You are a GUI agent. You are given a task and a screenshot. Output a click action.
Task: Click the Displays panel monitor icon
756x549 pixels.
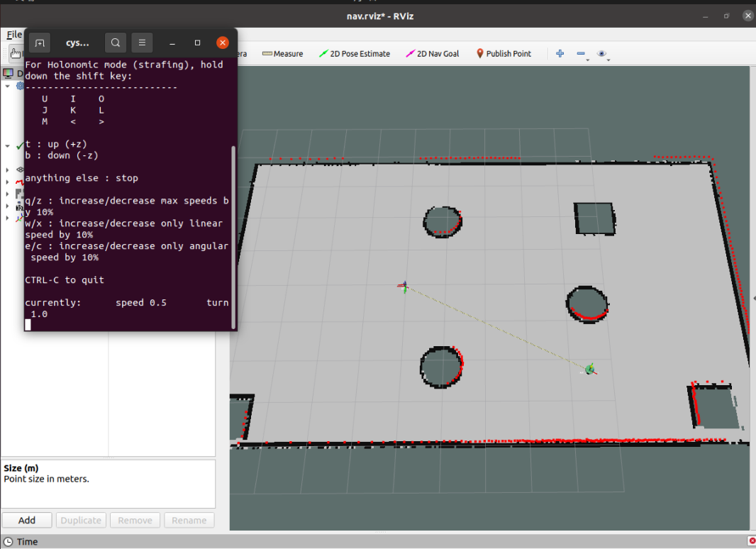(x=9, y=73)
